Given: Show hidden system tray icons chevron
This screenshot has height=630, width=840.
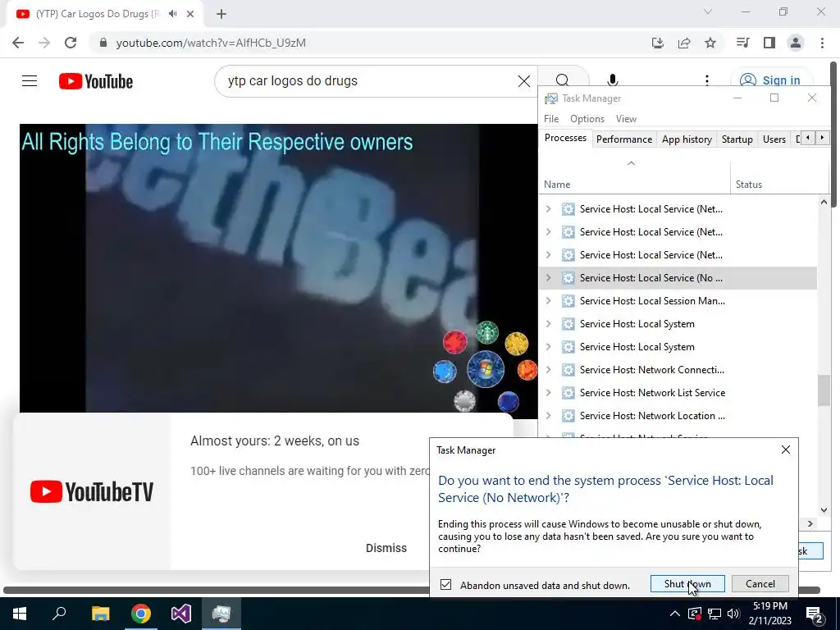Looking at the screenshot, I should (675, 614).
